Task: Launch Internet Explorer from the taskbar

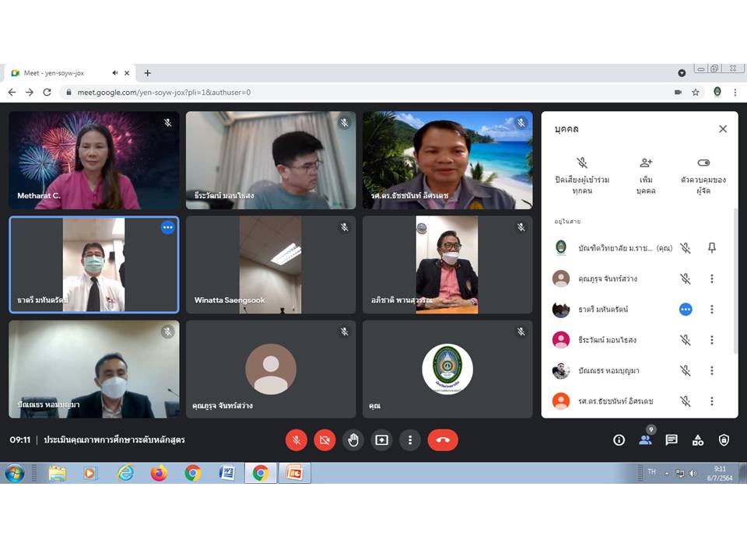Action: coord(125,474)
